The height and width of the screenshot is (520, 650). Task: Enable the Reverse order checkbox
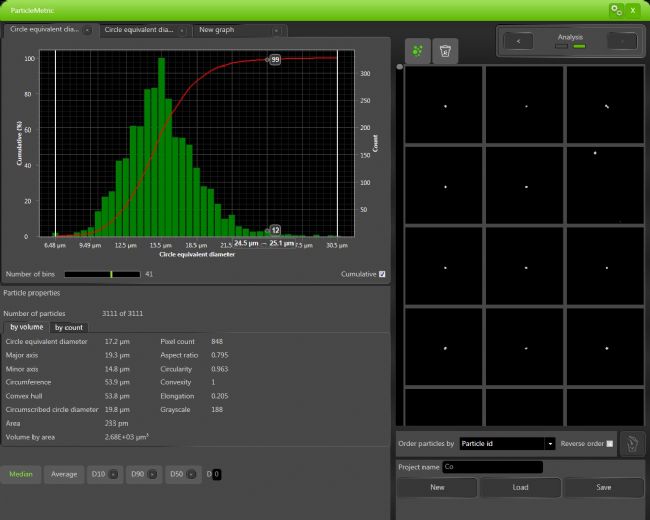coord(610,443)
